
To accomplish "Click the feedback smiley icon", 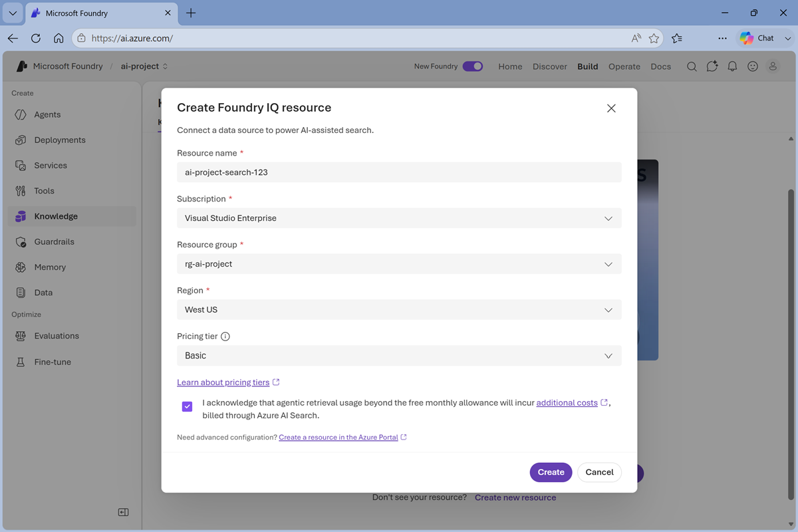I will click(x=753, y=66).
